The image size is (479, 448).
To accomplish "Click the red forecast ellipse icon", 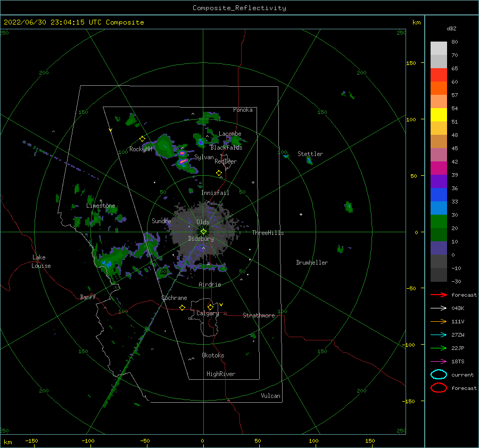I will pyautogui.click(x=439, y=388).
